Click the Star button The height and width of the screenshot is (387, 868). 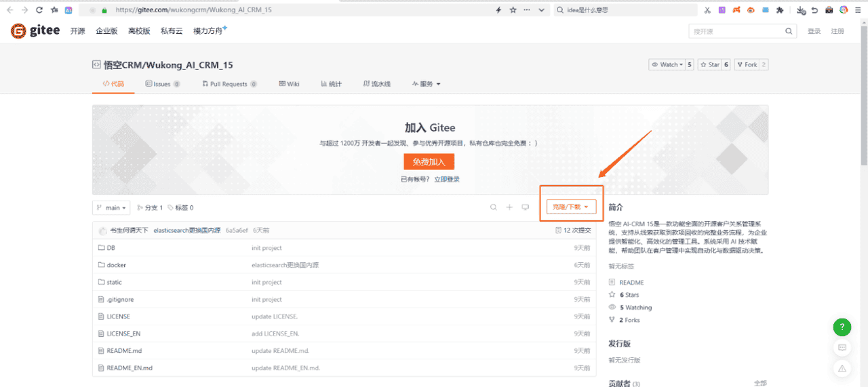710,64
